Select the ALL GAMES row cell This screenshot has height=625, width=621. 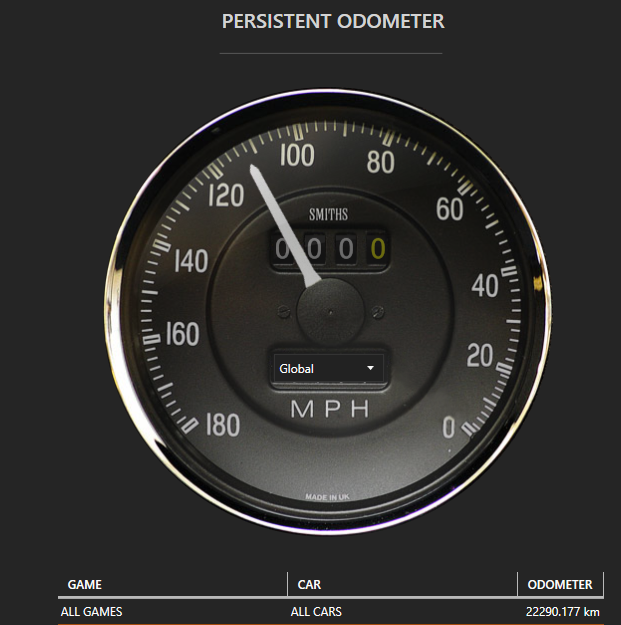tap(92, 611)
